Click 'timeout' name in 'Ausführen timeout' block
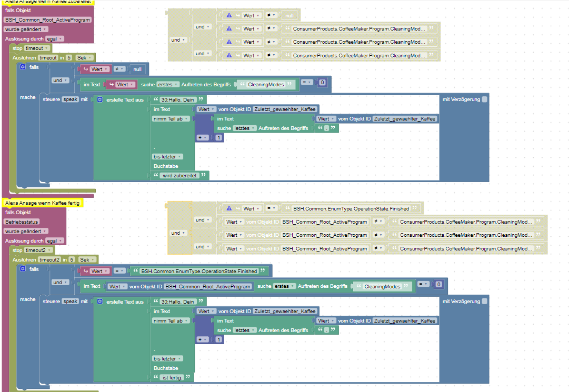Screen dimensions: 569x392 [48, 58]
